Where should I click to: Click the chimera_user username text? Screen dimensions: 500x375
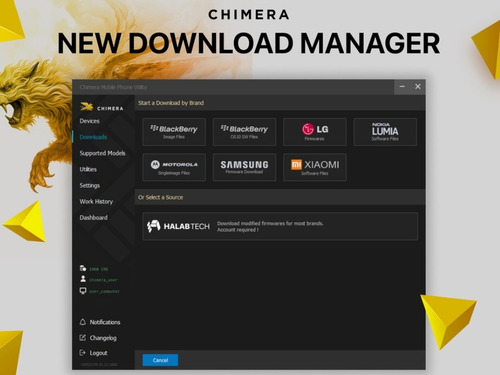pyautogui.click(x=103, y=280)
